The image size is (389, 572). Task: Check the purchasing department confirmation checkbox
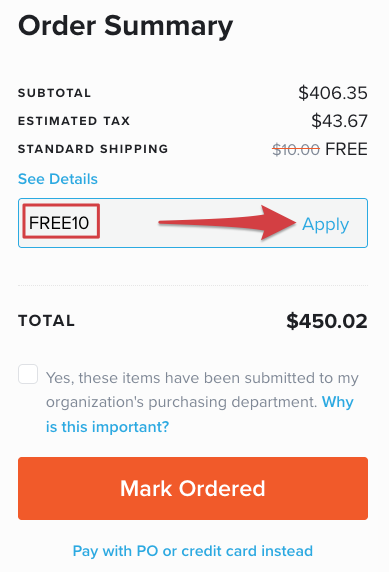pyautogui.click(x=28, y=374)
